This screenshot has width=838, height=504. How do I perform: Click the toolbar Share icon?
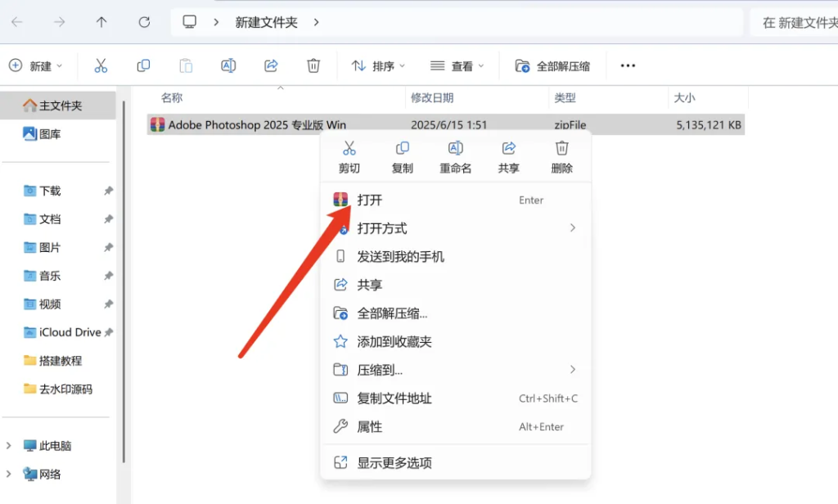pos(271,65)
